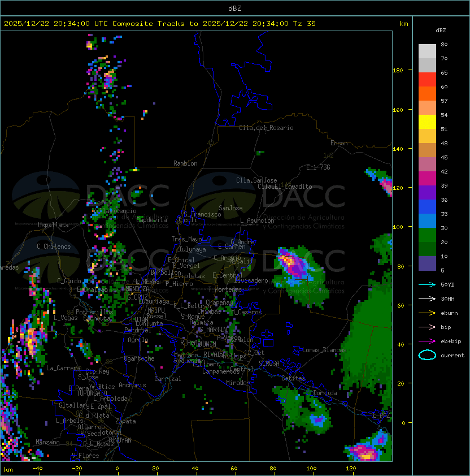
Task: Click the Clla.del_Rosario place label
Action: pyautogui.click(x=266, y=128)
